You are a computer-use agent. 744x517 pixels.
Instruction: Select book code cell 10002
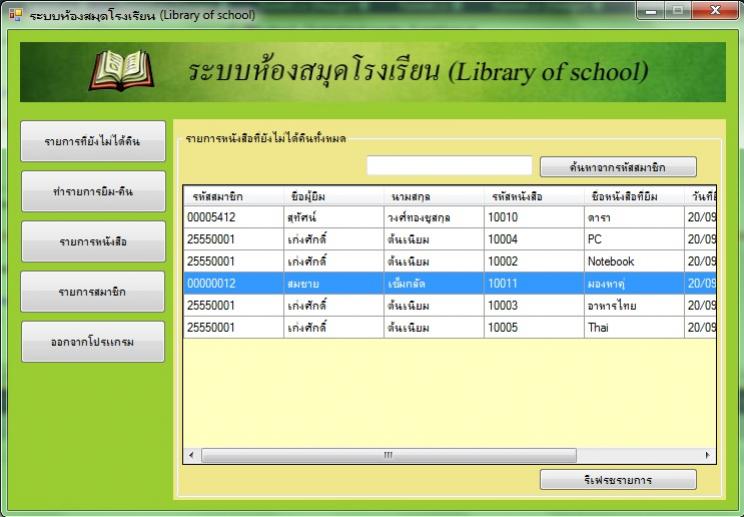tap(534, 261)
